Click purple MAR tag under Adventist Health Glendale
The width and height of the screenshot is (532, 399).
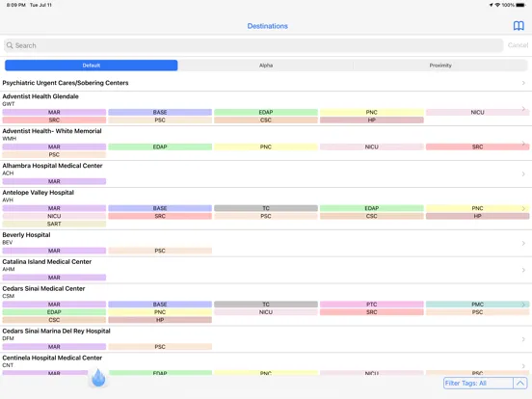[54, 113]
